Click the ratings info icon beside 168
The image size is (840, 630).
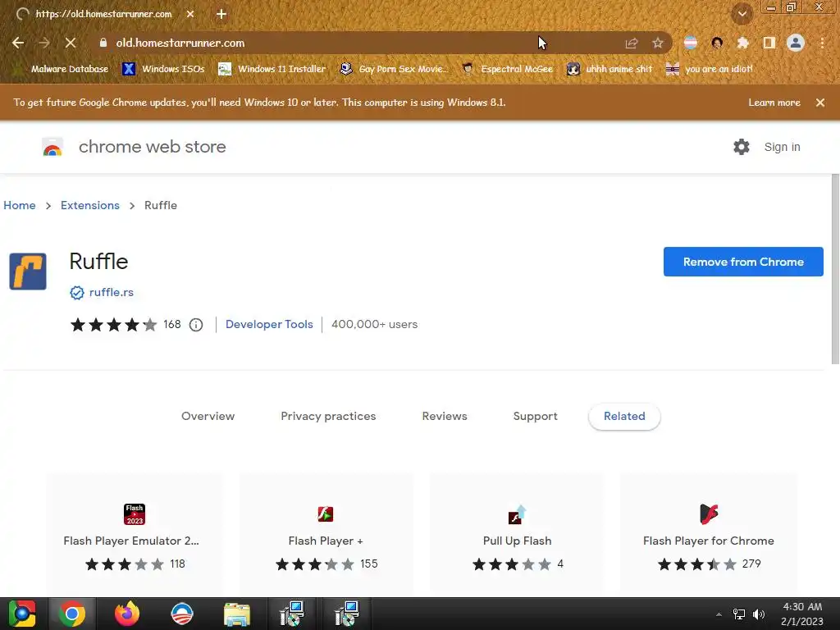click(196, 325)
